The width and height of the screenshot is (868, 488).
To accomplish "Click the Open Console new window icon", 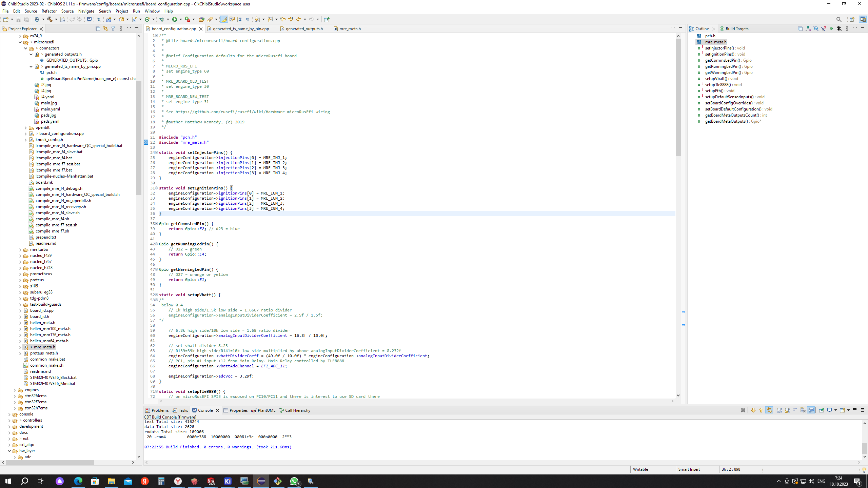I will tap(842, 410).
